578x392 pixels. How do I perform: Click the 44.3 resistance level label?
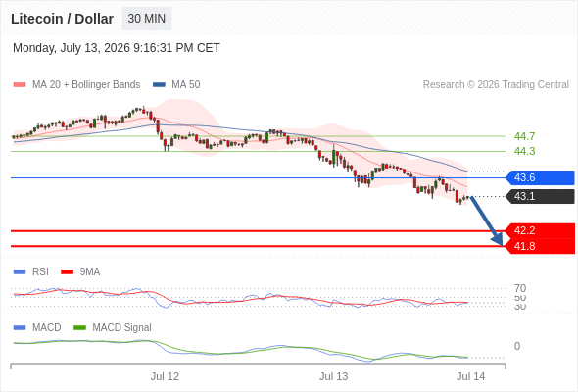[524, 151]
